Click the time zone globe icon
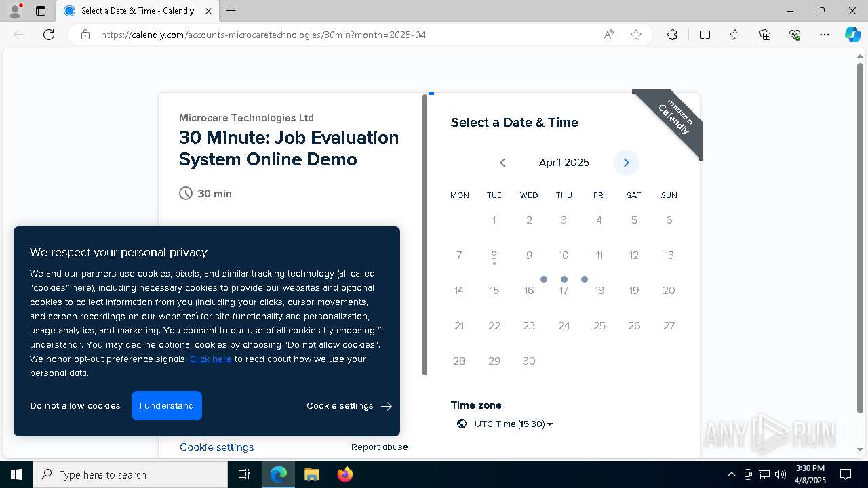This screenshot has height=488, width=868. tap(462, 424)
